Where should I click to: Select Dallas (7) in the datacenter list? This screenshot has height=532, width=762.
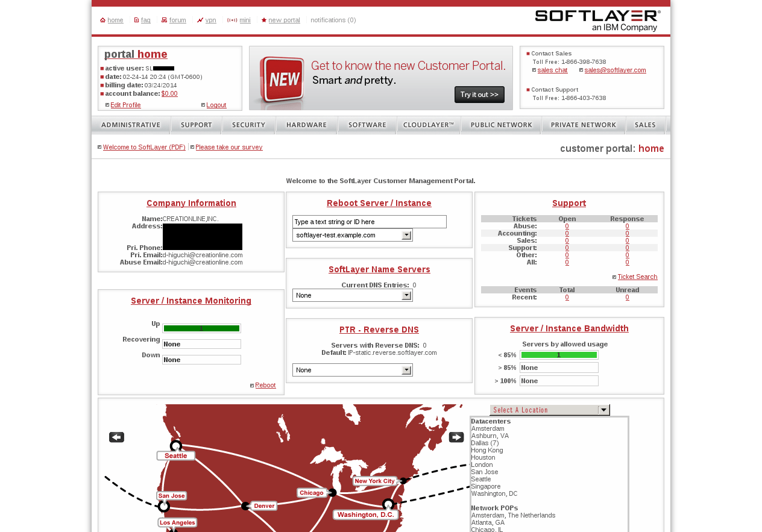[x=485, y=443]
